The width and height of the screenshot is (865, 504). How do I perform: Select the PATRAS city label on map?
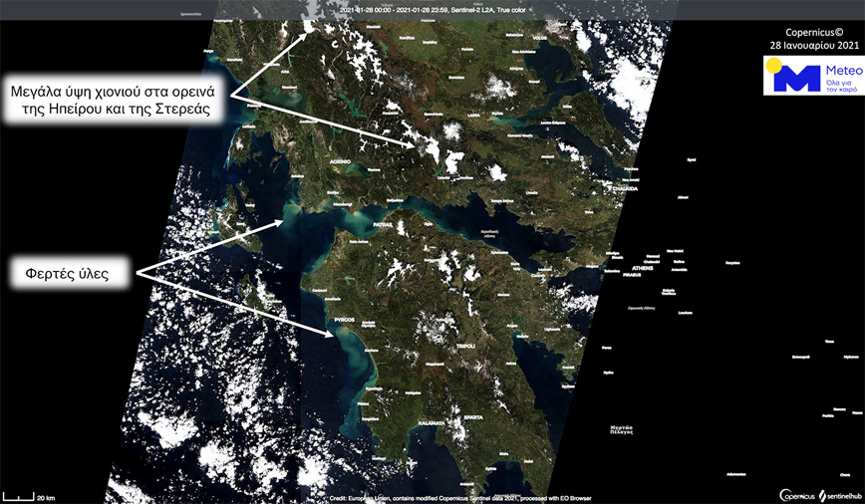[383, 225]
